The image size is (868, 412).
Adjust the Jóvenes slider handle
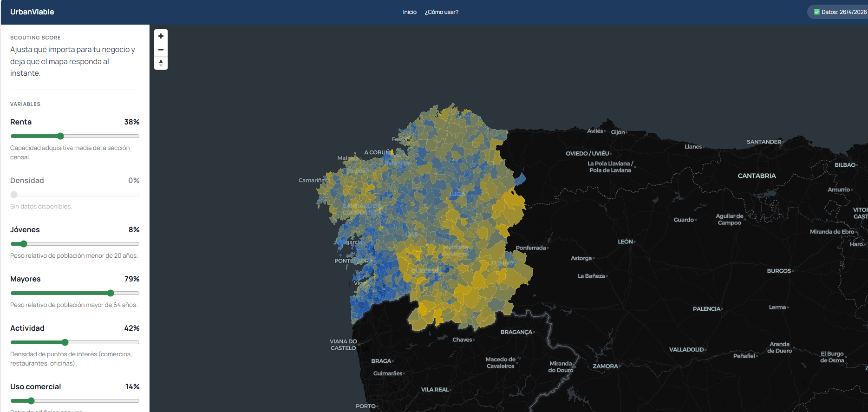(x=24, y=244)
